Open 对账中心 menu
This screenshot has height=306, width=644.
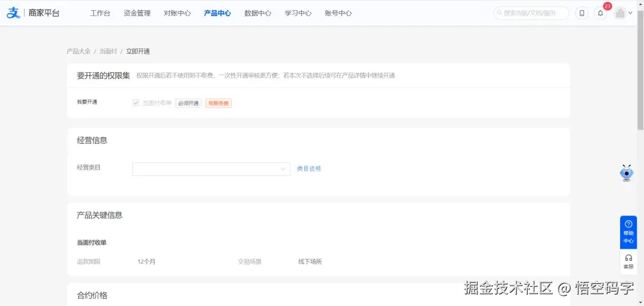(178, 13)
